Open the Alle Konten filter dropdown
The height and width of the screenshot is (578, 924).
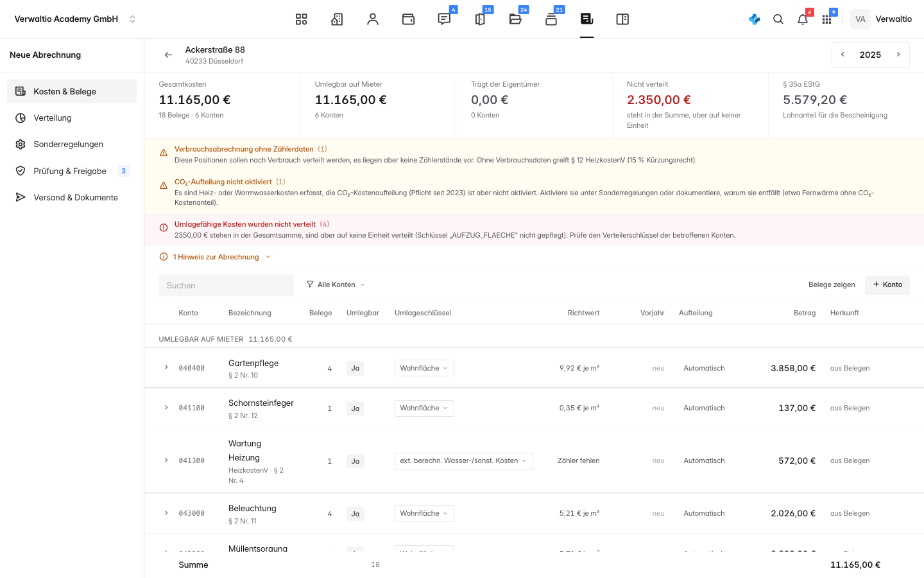coord(336,285)
